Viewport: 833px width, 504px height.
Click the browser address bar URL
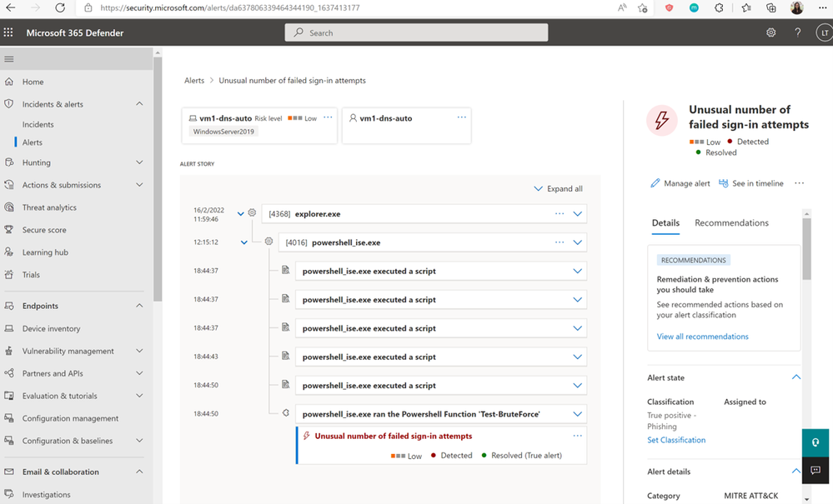point(230,8)
